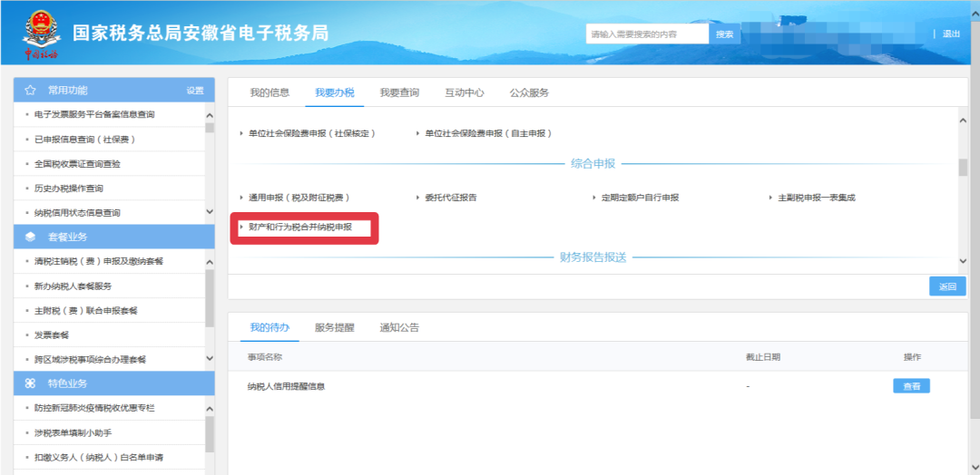Click the clover icon beside 特色业务
The image size is (980, 475).
point(29,383)
